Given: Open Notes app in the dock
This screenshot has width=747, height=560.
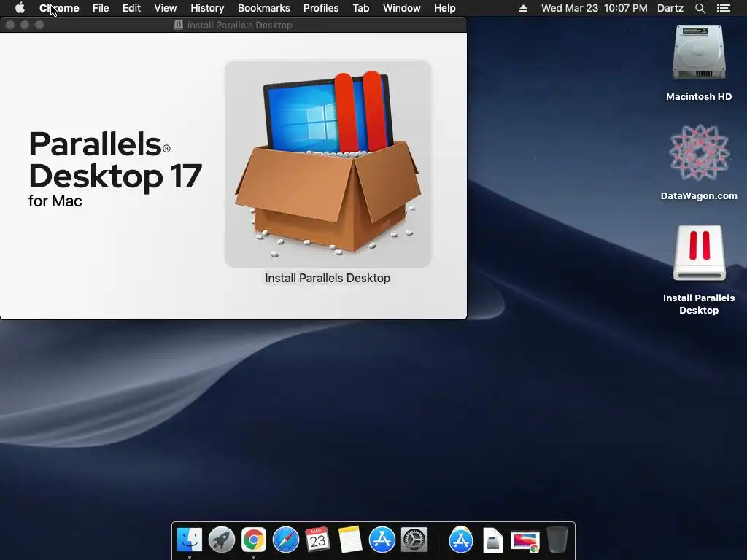Looking at the screenshot, I should pyautogui.click(x=349, y=540).
